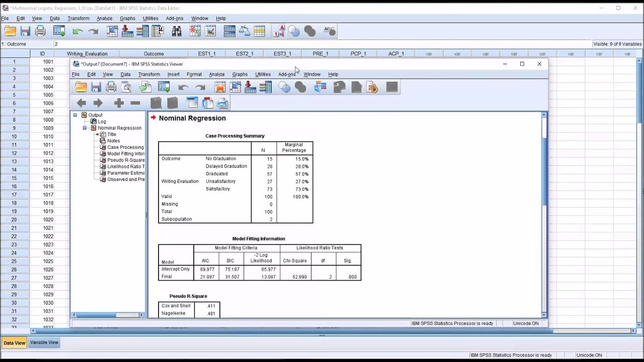
Task: Open the Viewer window's Analyze menu
Action: [217, 74]
